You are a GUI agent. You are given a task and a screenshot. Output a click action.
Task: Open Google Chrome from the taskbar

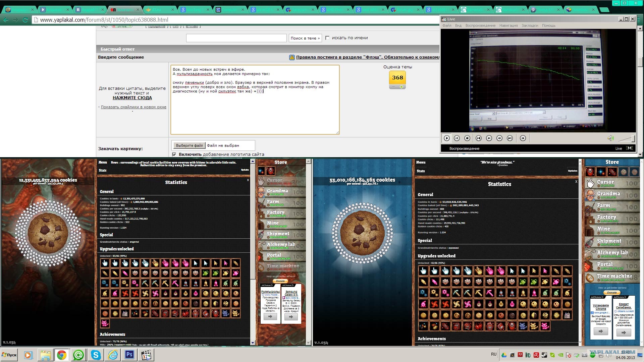pyautogui.click(x=61, y=355)
